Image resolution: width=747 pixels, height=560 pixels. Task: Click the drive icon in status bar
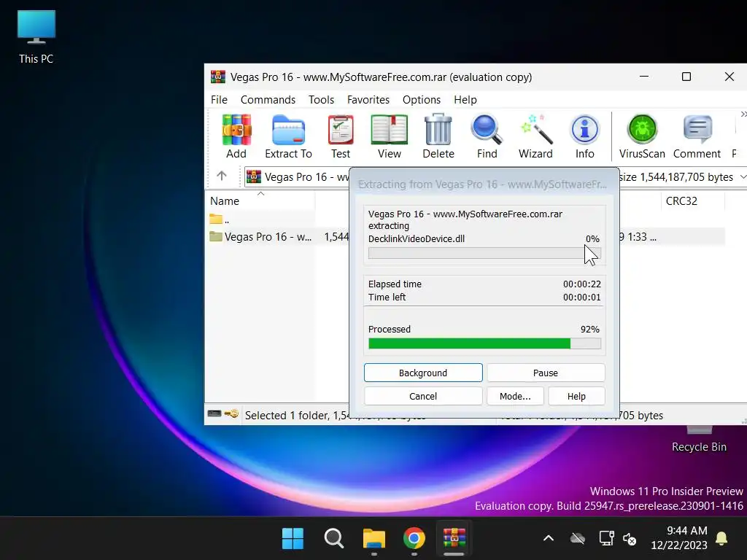coord(214,413)
